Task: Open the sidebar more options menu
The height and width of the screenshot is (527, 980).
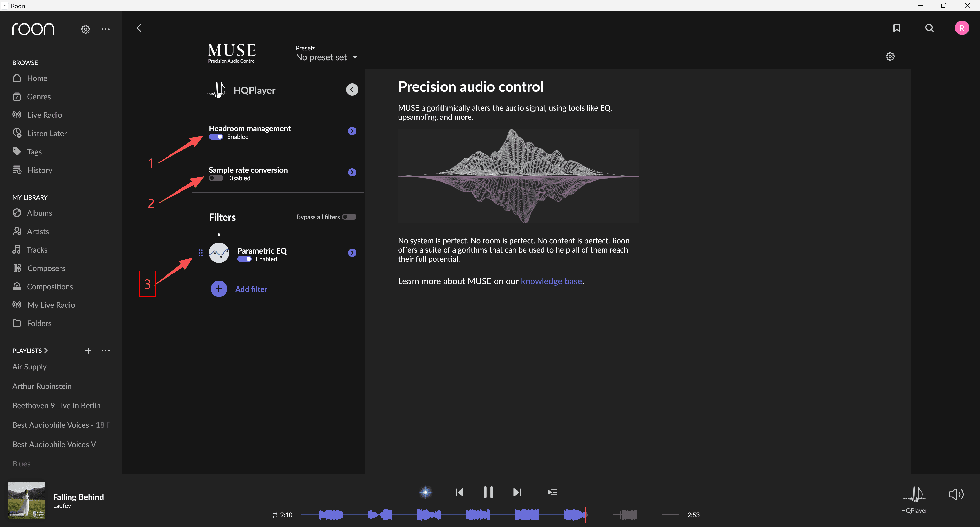Action: [x=106, y=29]
